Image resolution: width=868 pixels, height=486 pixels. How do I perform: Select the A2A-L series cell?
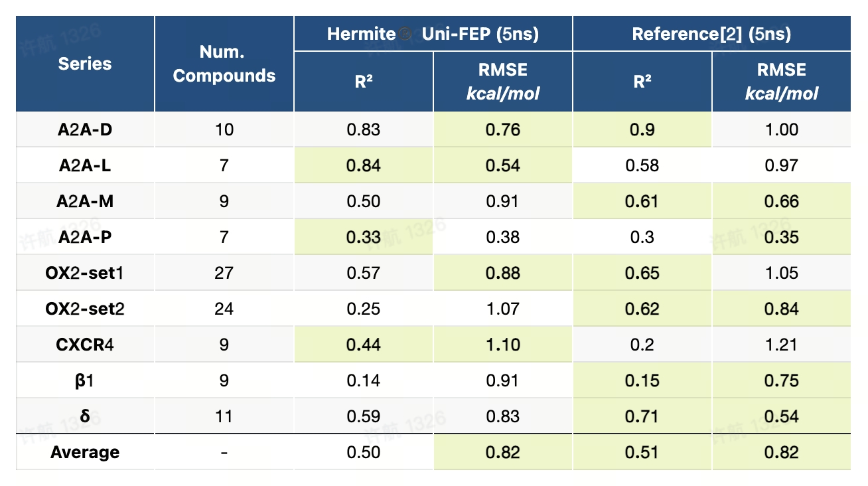click(85, 165)
